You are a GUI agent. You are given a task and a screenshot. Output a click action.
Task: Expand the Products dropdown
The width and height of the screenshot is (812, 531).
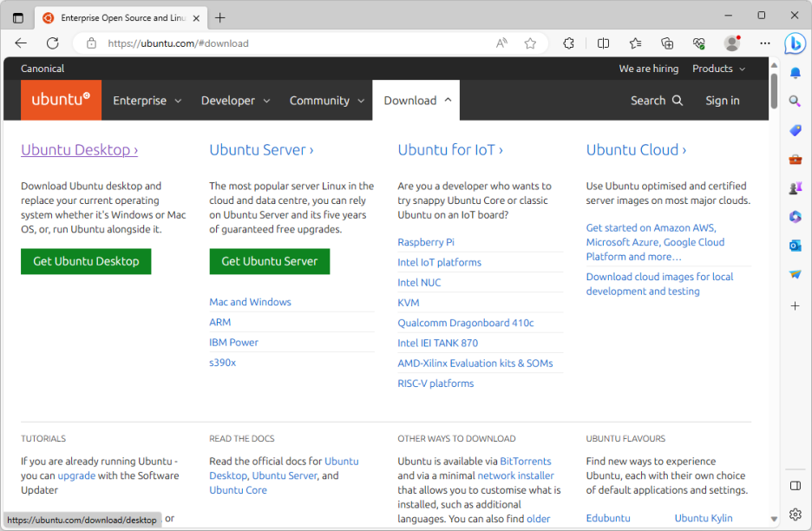pos(719,69)
